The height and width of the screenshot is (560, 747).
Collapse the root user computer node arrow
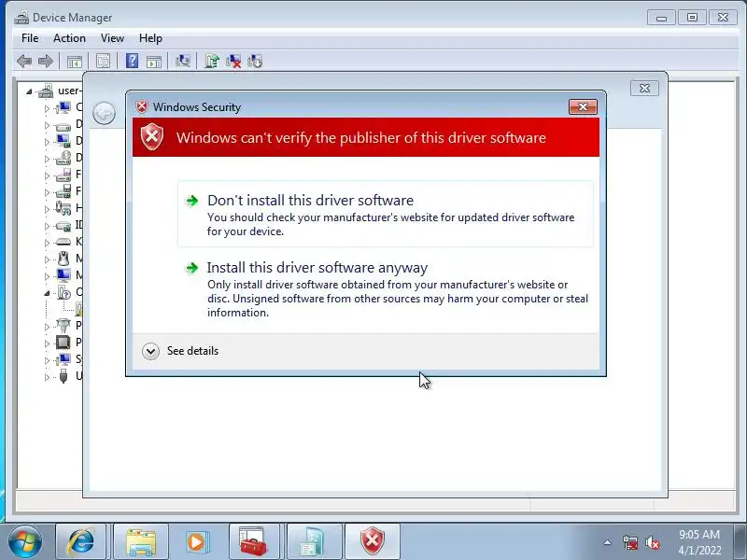[29, 91]
